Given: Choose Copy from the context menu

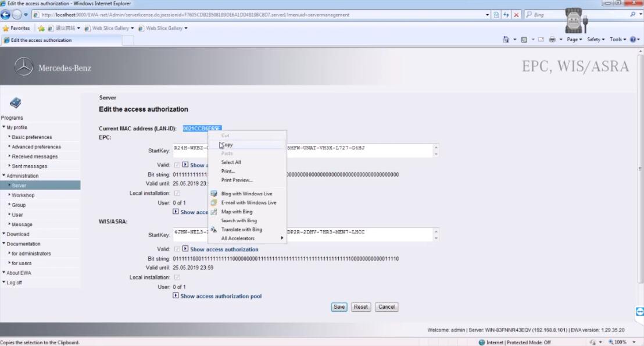Looking at the screenshot, I should [247, 145].
